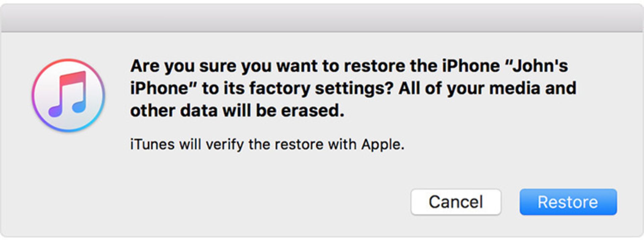Click the words "factory settings?" in the heading
The height and width of the screenshot is (240, 644).
coord(321,88)
